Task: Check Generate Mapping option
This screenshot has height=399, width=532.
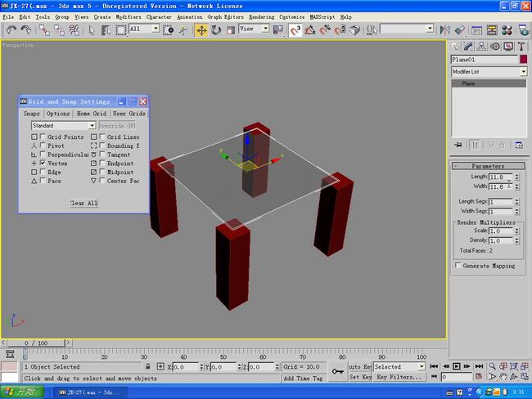Action: [458, 266]
